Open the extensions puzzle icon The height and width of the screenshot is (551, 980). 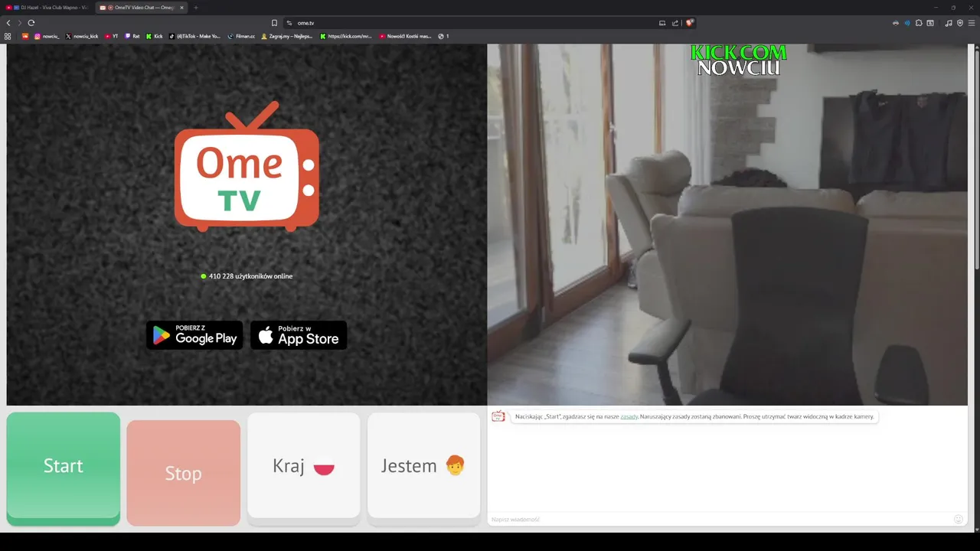click(x=919, y=23)
